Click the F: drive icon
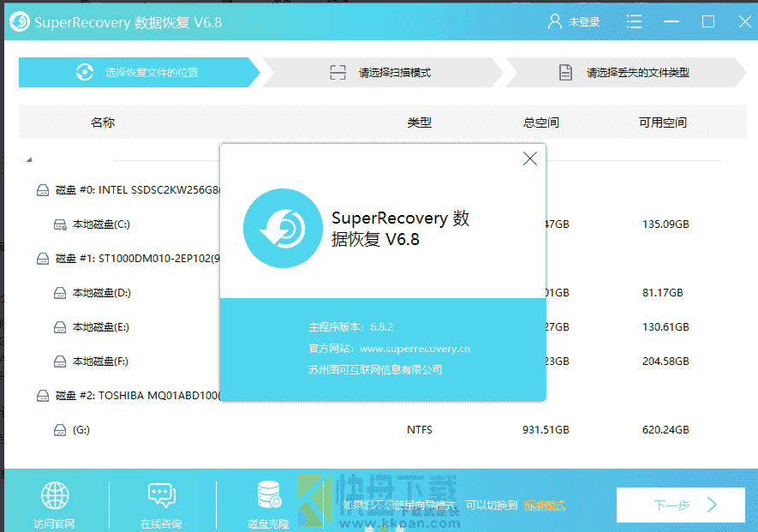758x532 pixels. coord(60,362)
